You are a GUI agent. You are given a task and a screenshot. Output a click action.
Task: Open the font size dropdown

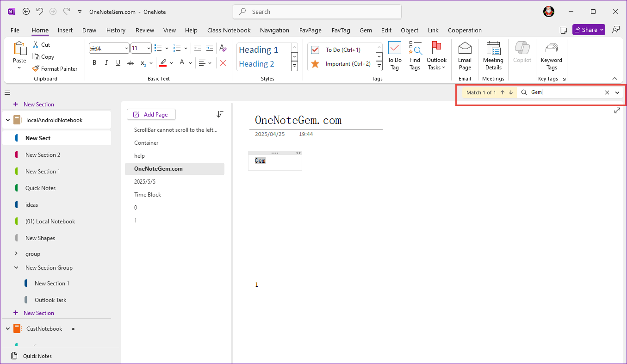coord(149,48)
